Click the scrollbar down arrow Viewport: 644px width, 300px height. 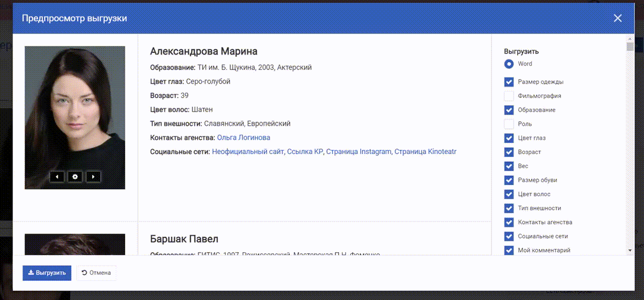(630, 250)
